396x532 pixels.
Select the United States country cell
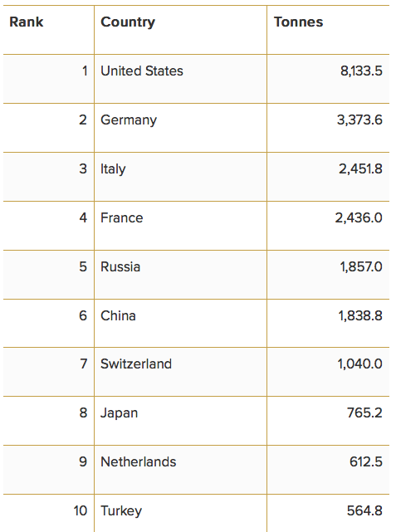pos(142,71)
